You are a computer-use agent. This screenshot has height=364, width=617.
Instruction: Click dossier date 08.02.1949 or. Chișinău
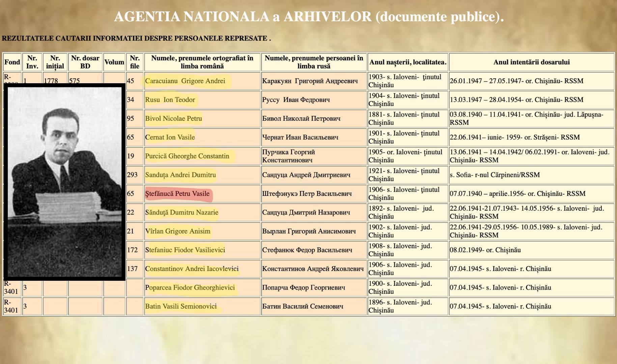[x=532, y=250]
